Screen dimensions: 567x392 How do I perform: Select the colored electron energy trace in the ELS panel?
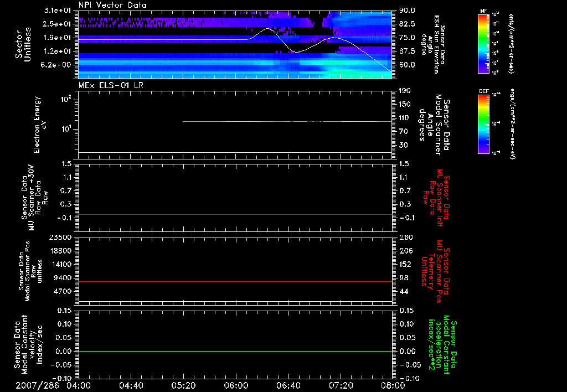(287, 121)
